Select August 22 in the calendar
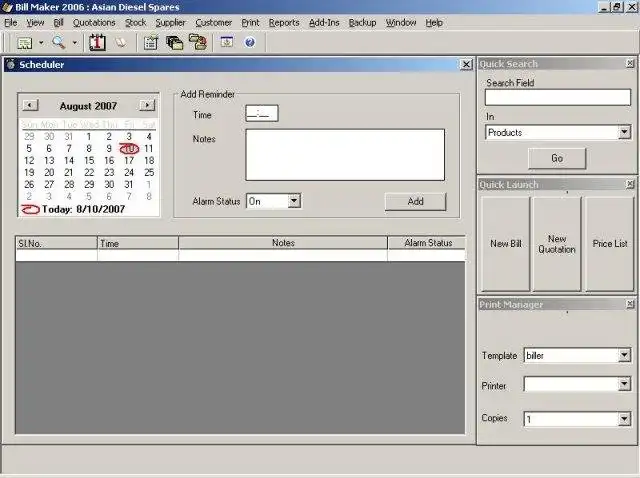The height and width of the screenshot is (478, 640). [x=89, y=172]
